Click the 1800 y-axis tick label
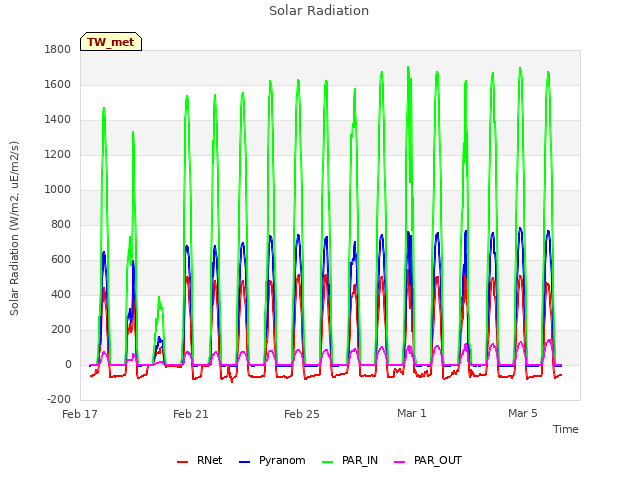Screen dimensions: 640x480 pos(58,49)
